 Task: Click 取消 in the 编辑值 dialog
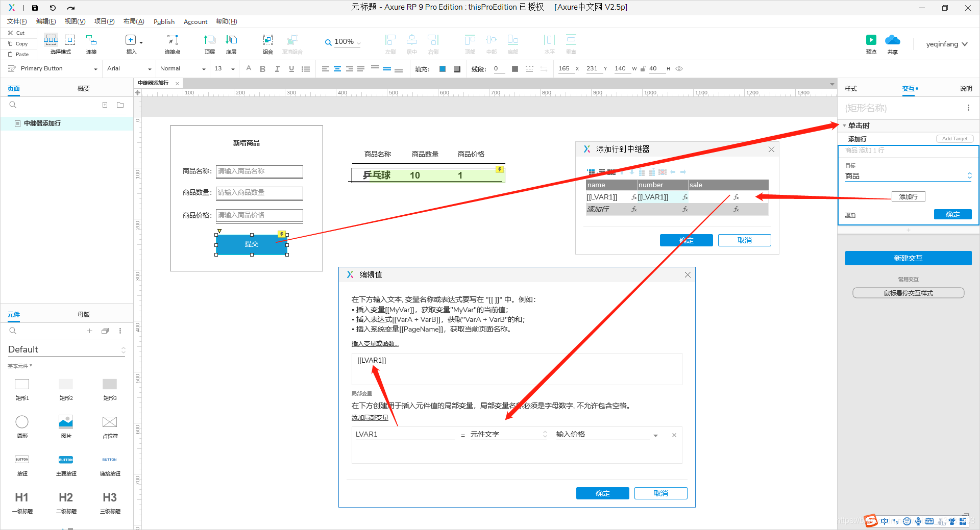pos(660,493)
